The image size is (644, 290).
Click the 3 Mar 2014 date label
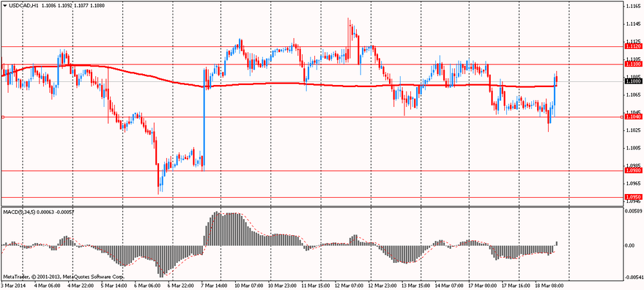click(15, 284)
